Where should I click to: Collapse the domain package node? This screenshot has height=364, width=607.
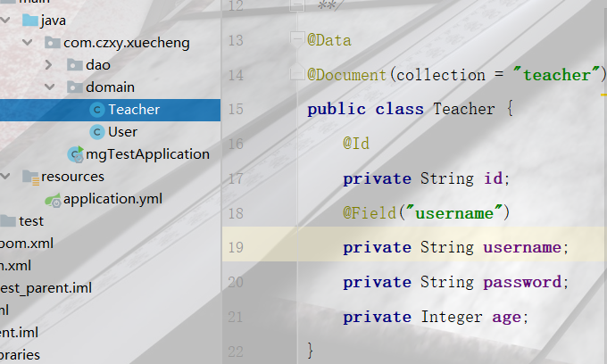click(48, 87)
